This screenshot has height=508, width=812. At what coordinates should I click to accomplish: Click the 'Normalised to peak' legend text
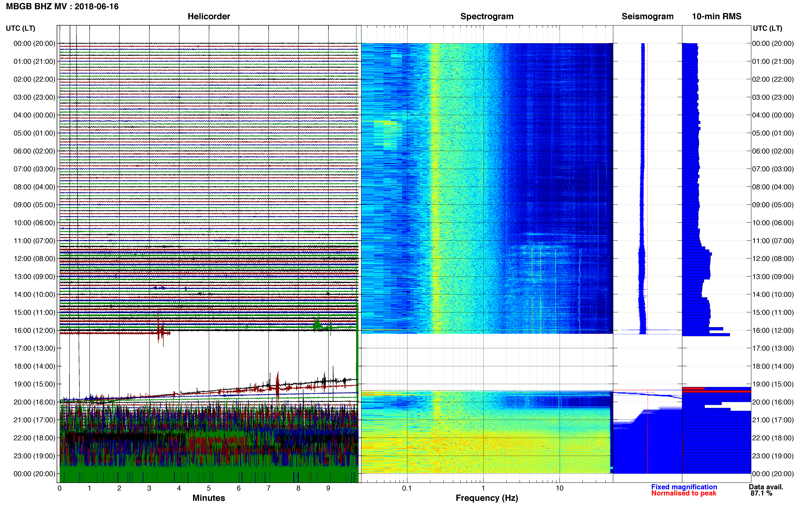point(684,493)
